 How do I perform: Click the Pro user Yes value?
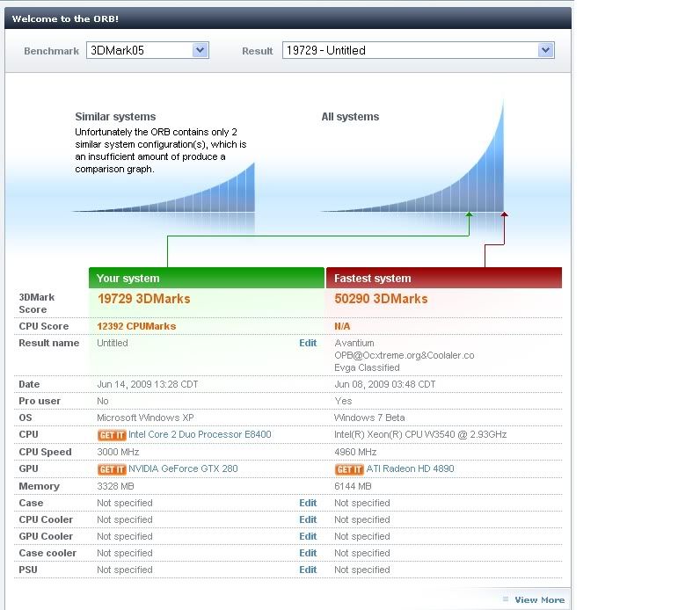tap(343, 401)
